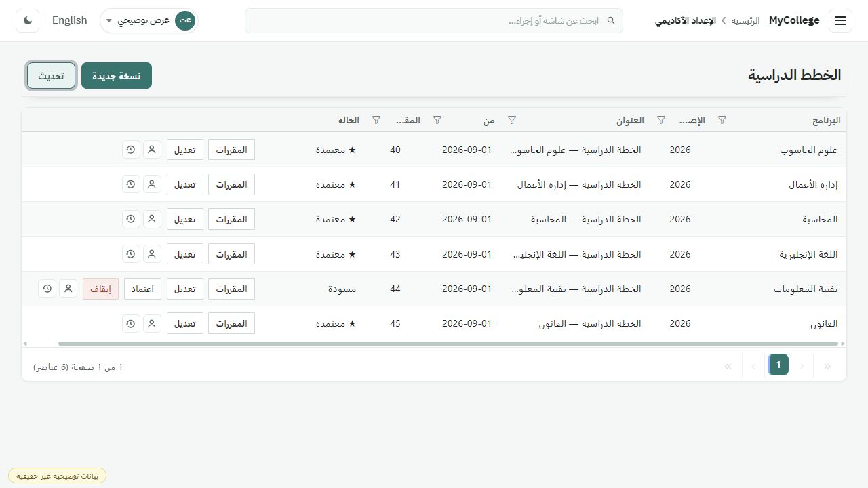
Task: Click نسخة جديدة button
Action: pyautogui.click(x=117, y=75)
